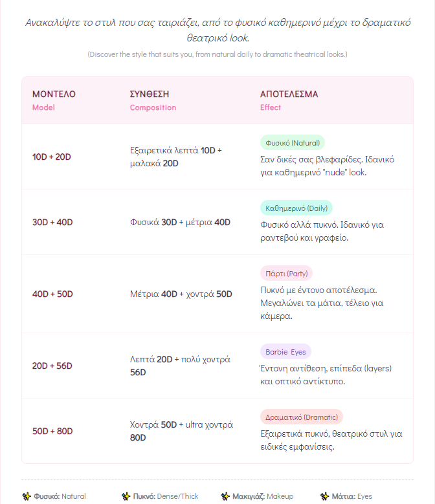
Task: Click the sparkle icon beside Μακιγιάζ: Makeup
Action: (x=225, y=496)
